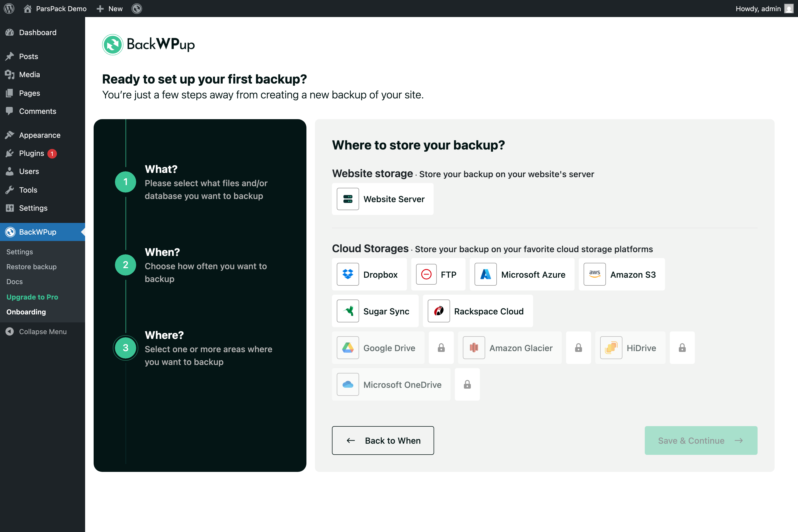The width and height of the screenshot is (798, 532).
Task: Click the Pages icon in sidebar
Action: click(10, 93)
